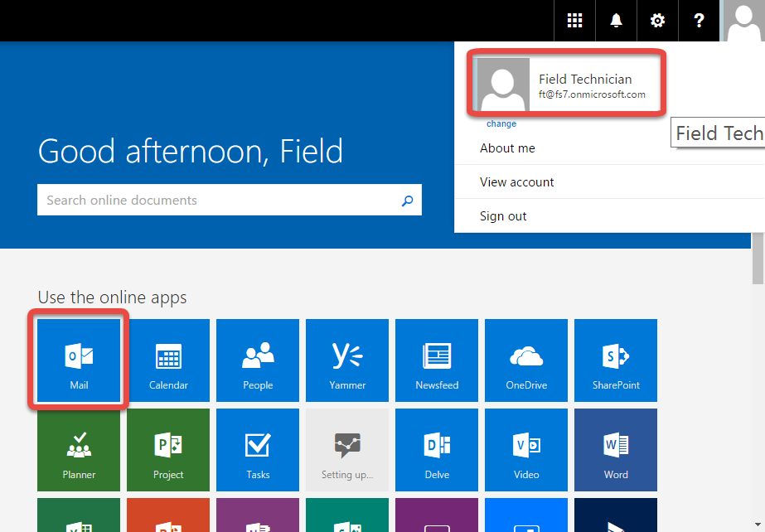Open the notifications bell

[x=616, y=21]
